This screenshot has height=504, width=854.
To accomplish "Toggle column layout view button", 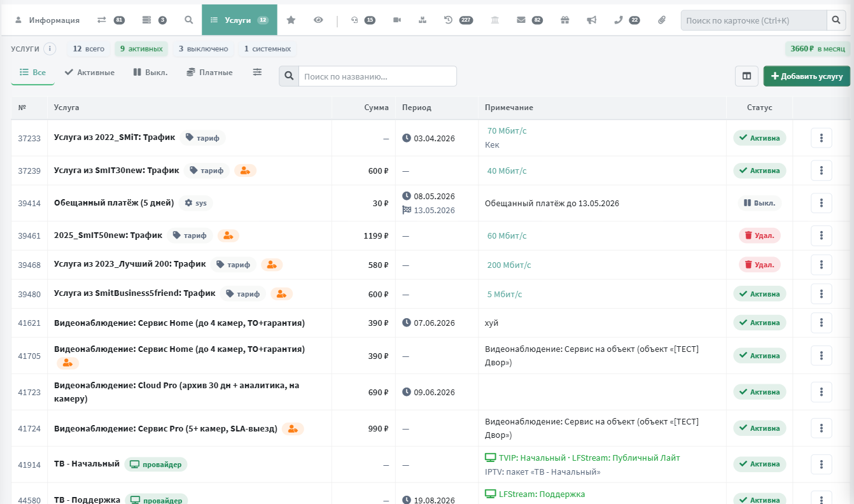I will [746, 76].
